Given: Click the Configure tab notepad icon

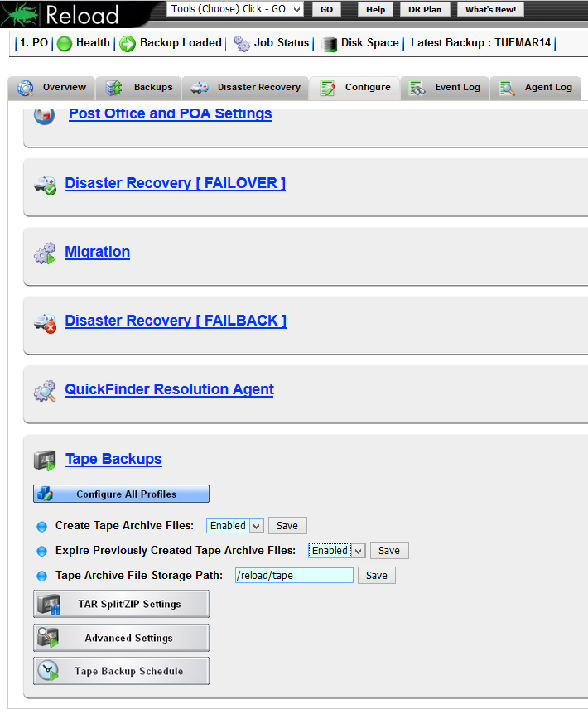Looking at the screenshot, I should [x=327, y=88].
